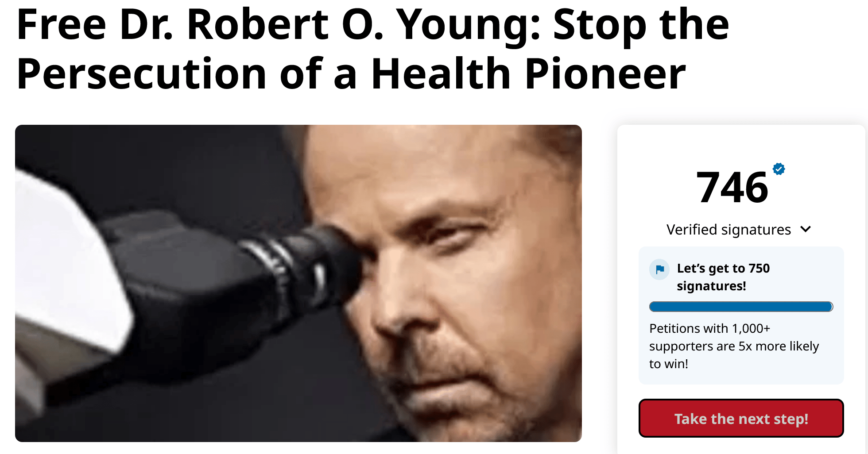This screenshot has height=454, width=868.
Task: Click the word "Pioneer" in the petition title
Action: click(605, 74)
